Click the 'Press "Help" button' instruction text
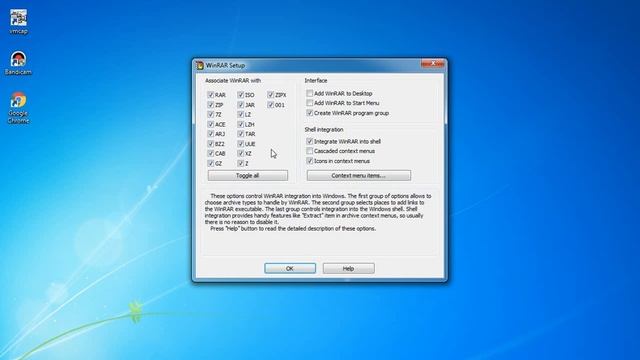This screenshot has height=360, width=640. click(293, 229)
